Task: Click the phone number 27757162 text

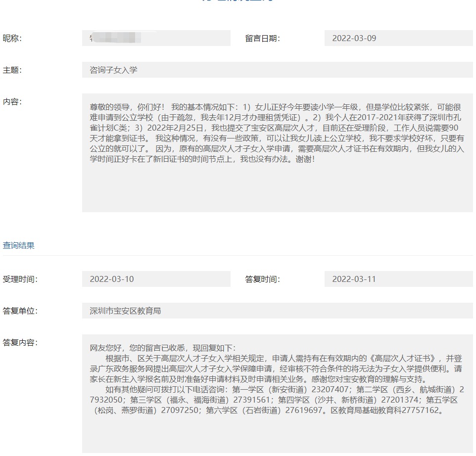Action: tap(421, 410)
